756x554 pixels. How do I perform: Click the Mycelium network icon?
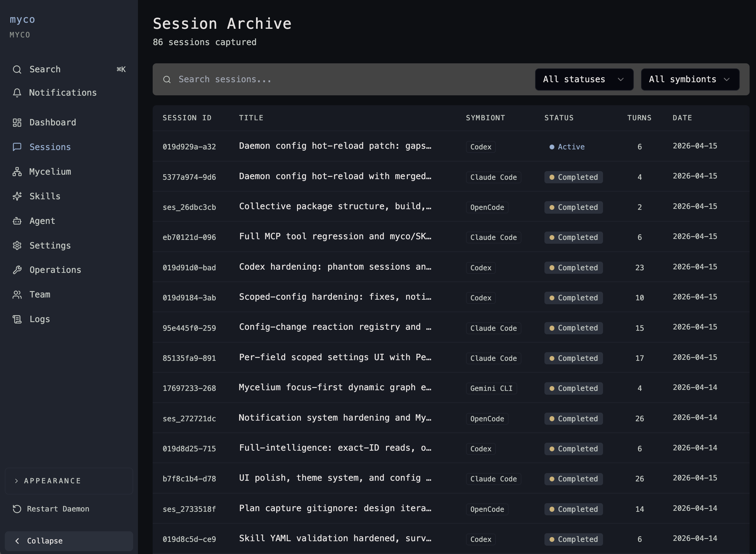(x=17, y=172)
